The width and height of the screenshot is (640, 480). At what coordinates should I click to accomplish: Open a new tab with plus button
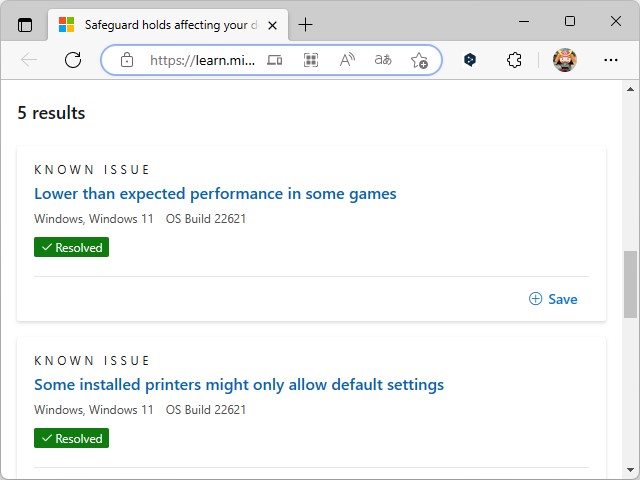coord(305,25)
